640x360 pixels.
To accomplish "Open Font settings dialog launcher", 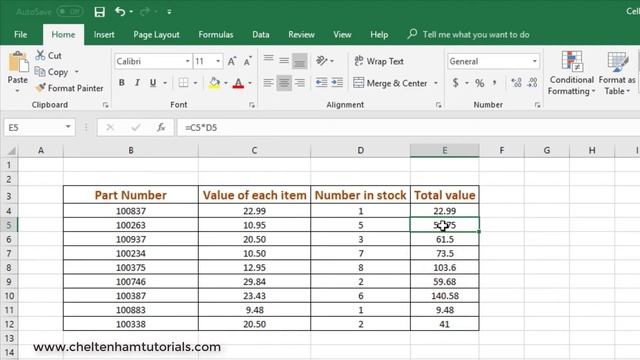I will click(x=252, y=105).
